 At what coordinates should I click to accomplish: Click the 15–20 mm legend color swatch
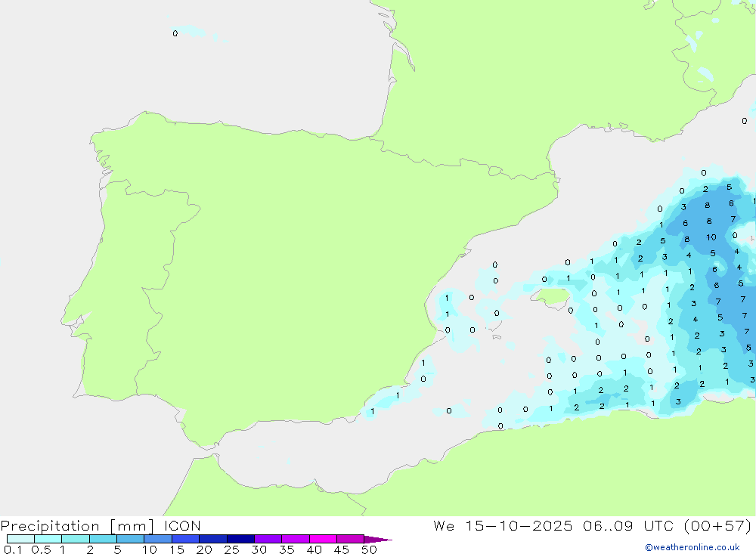click(186, 539)
